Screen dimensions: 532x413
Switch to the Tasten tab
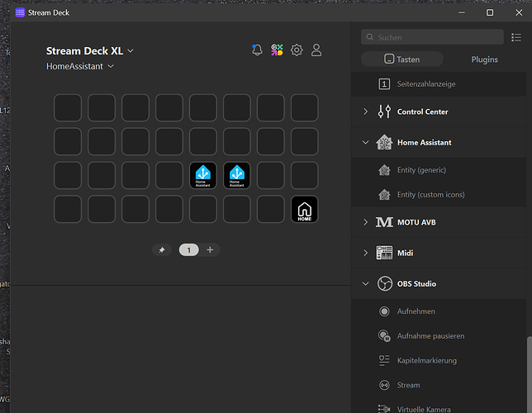[402, 59]
